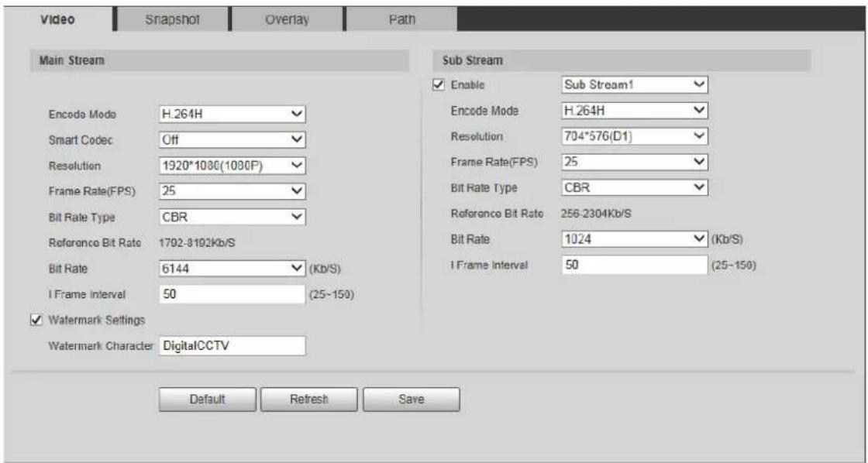
Task: Click the Refresh button
Action: pos(309,399)
